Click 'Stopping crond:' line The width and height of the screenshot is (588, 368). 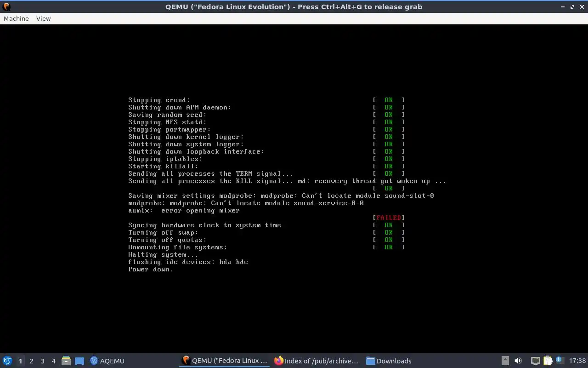pos(159,100)
